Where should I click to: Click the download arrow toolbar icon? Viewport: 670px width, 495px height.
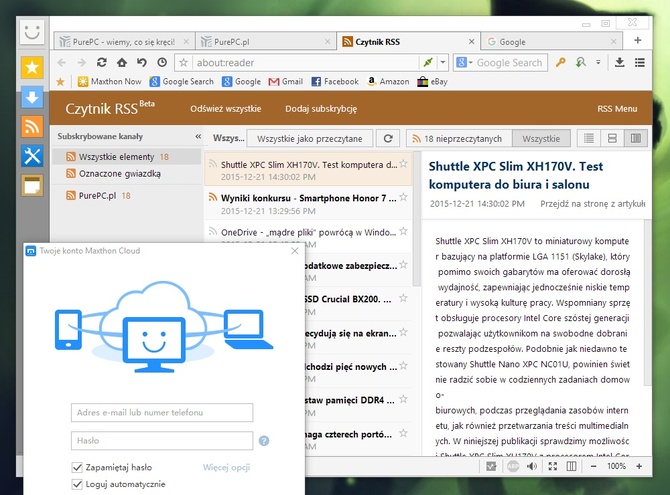tap(619, 62)
